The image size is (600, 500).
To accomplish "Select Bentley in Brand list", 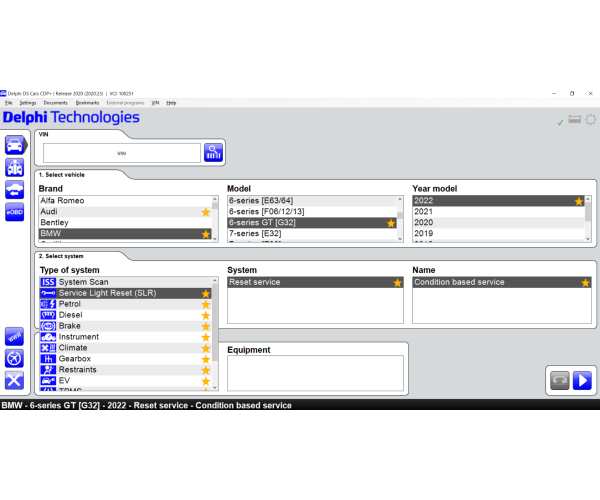I will click(125, 223).
